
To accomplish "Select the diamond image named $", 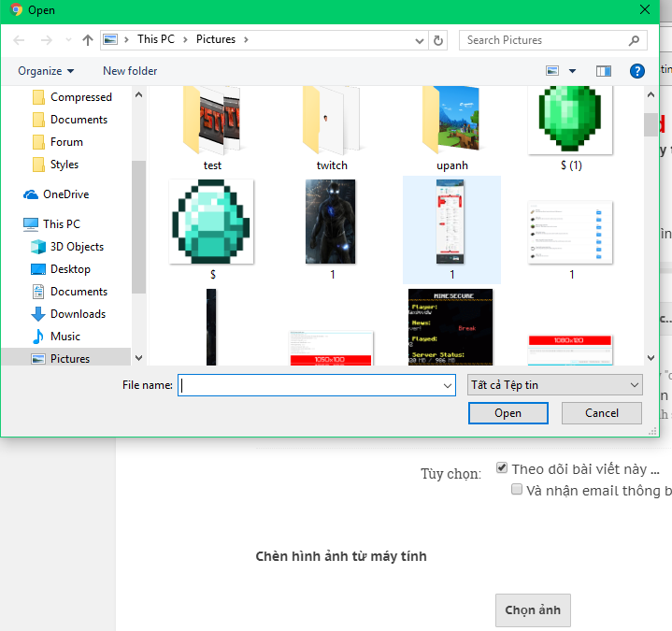I will point(212,230).
